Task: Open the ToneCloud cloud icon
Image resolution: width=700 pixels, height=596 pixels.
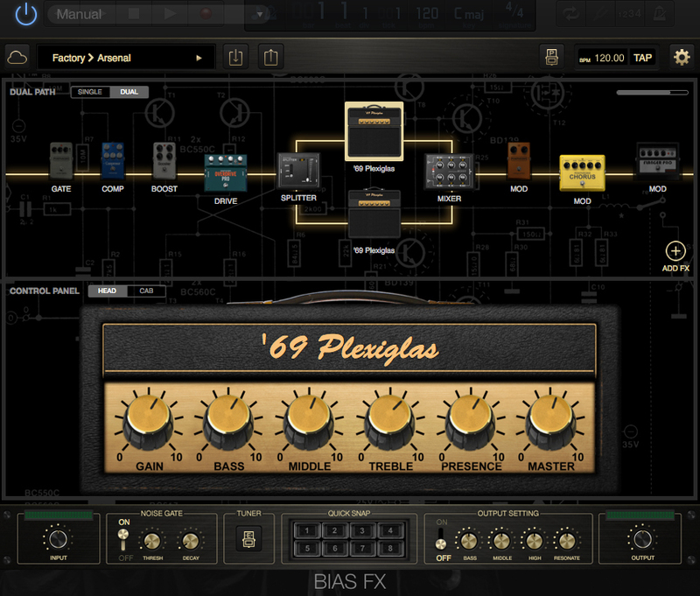Action: [x=17, y=58]
